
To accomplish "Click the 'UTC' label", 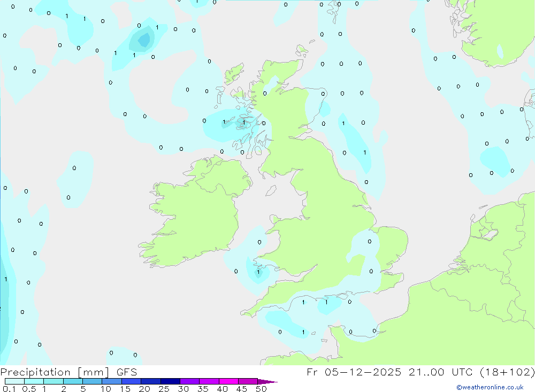I will (462, 372).
